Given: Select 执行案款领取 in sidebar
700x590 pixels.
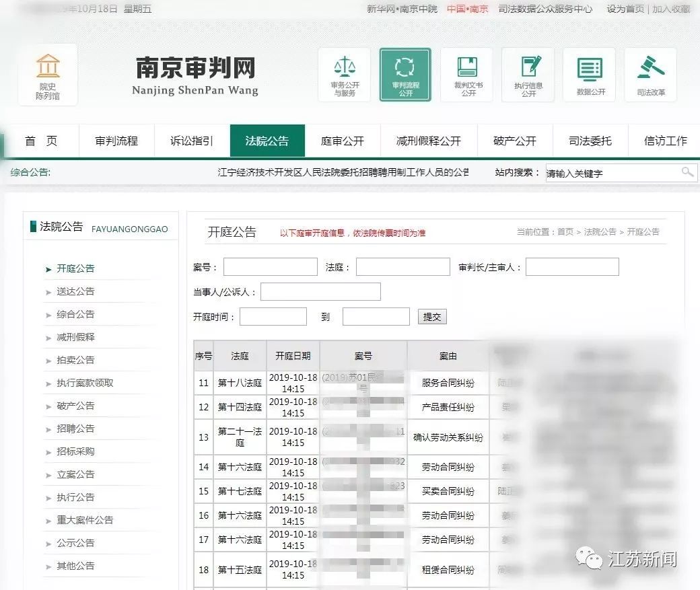Looking at the screenshot, I should pos(85,383).
